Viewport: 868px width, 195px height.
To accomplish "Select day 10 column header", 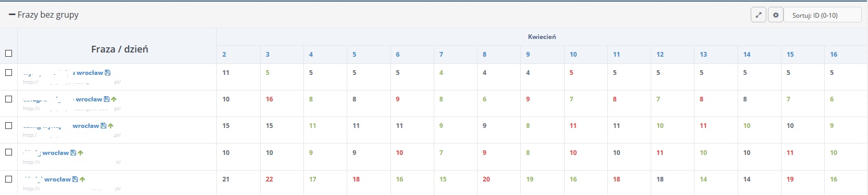I will 573,54.
